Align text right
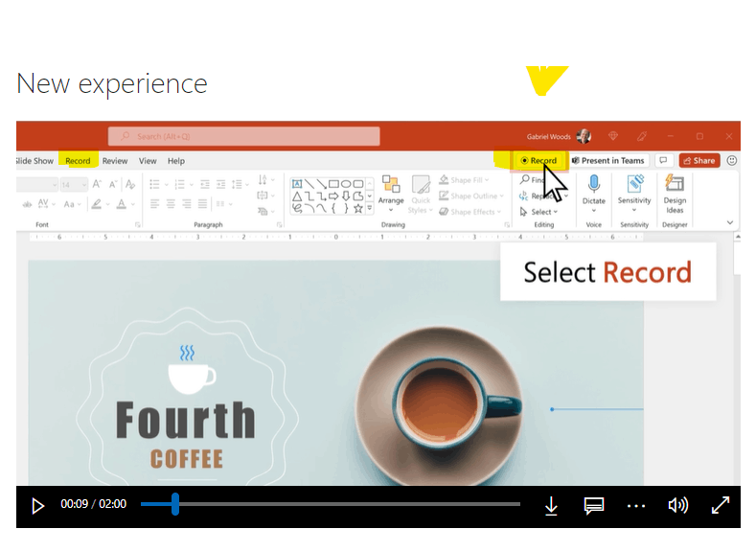 tap(187, 204)
